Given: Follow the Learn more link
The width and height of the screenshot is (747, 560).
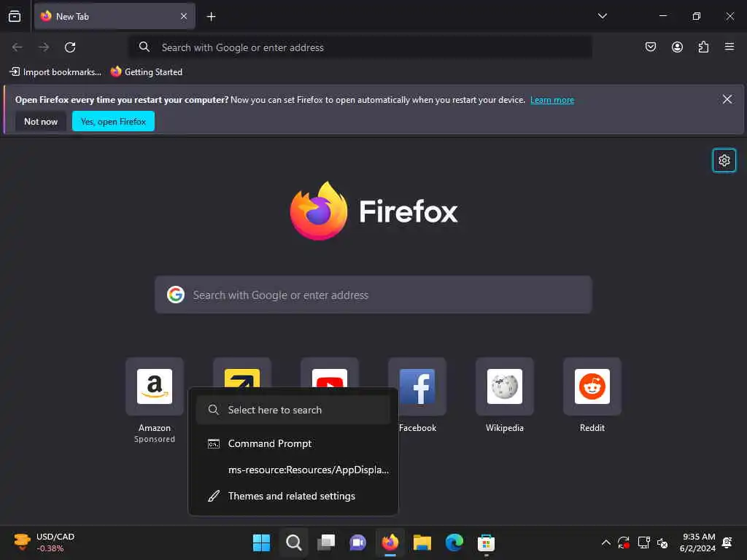Looking at the screenshot, I should [552, 100].
